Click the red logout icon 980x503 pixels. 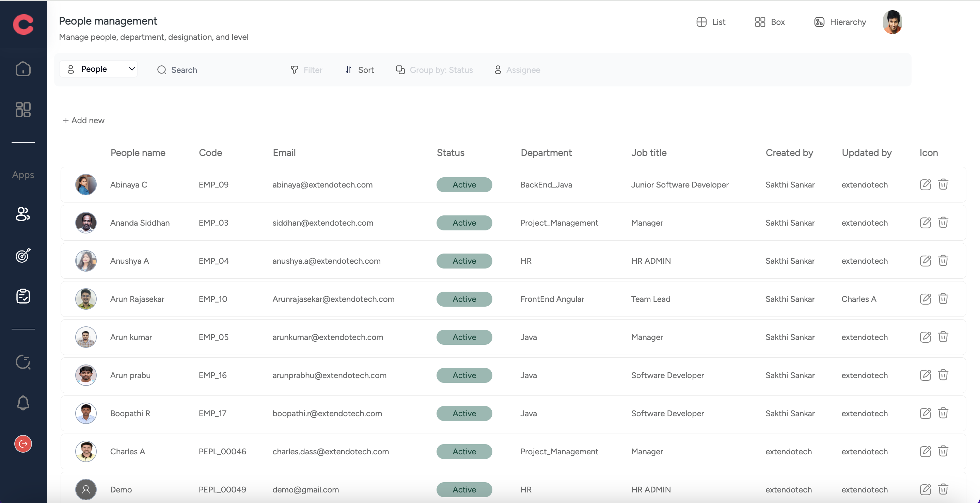pos(23,444)
